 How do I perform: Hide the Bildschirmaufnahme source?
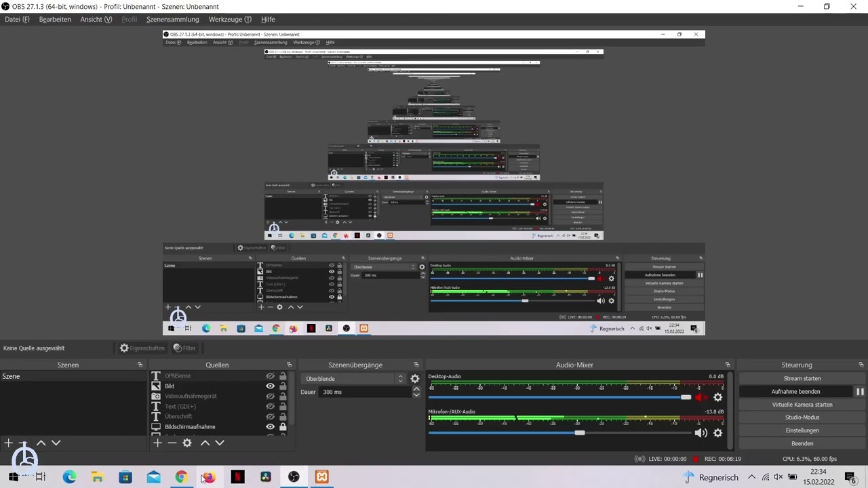tap(270, 427)
